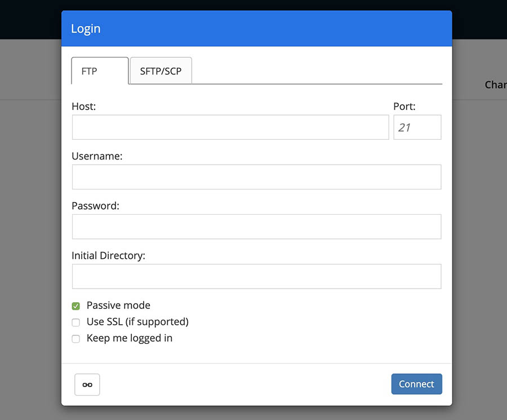Click into the Password field
The width and height of the screenshot is (507, 420).
pos(256,227)
